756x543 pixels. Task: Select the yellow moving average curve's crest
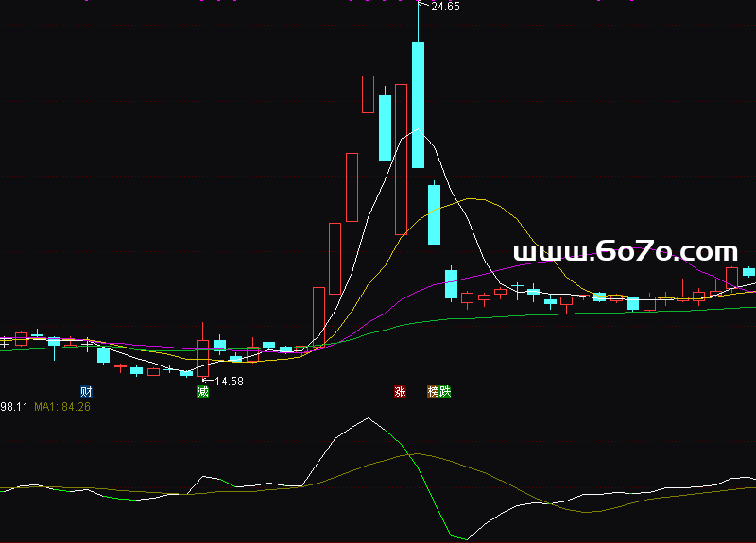[x=472, y=199]
